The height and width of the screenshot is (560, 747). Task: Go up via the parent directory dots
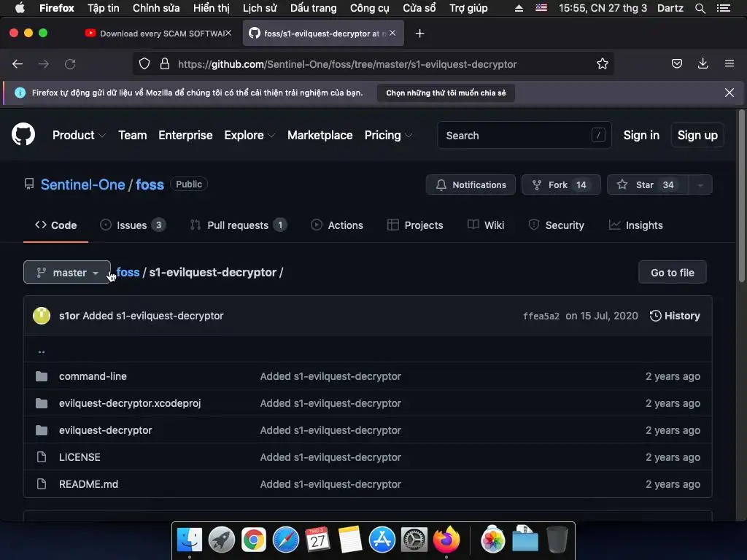(42, 351)
